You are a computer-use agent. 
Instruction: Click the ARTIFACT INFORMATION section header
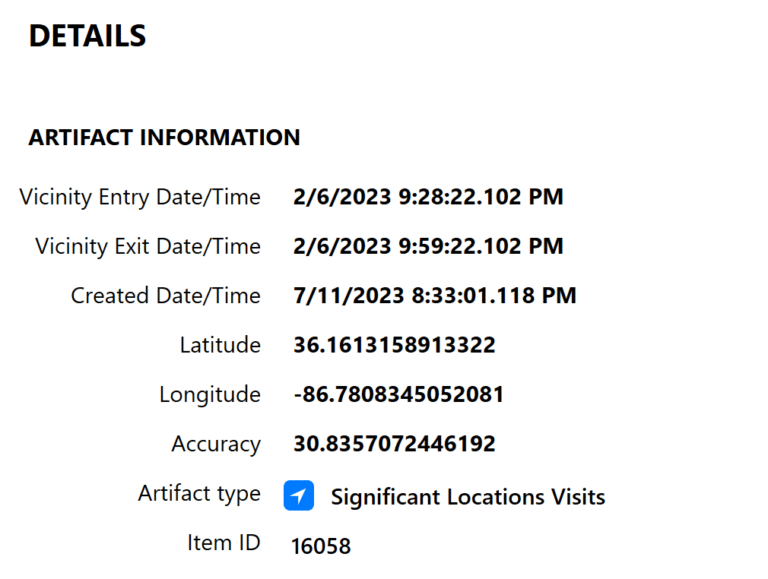pos(164,138)
